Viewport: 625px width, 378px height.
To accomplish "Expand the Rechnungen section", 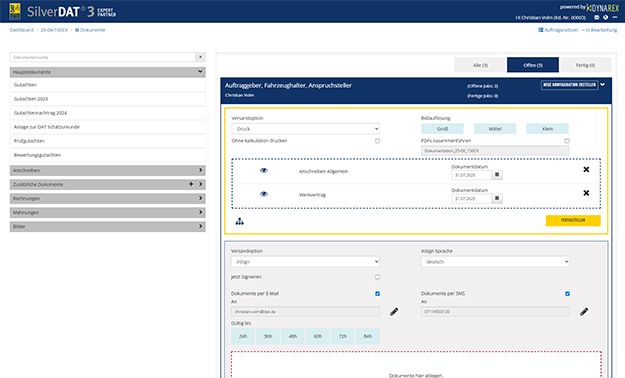I will tap(108, 198).
